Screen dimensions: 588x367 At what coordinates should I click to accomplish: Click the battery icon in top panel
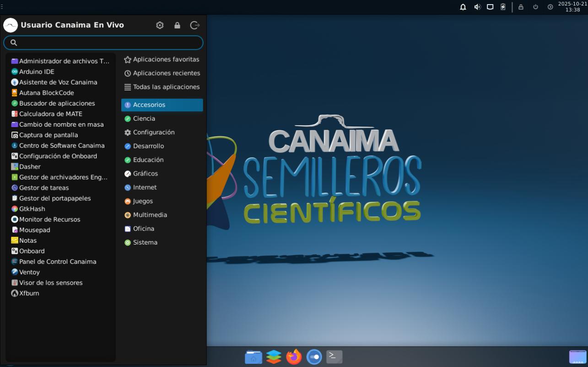[503, 7]
